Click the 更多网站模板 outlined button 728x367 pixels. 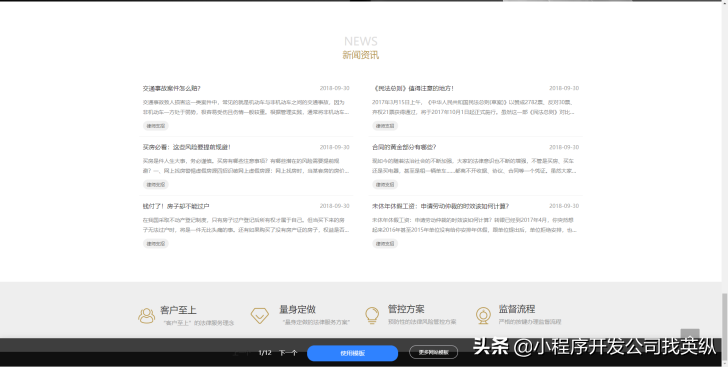click(x=434, y=353)
